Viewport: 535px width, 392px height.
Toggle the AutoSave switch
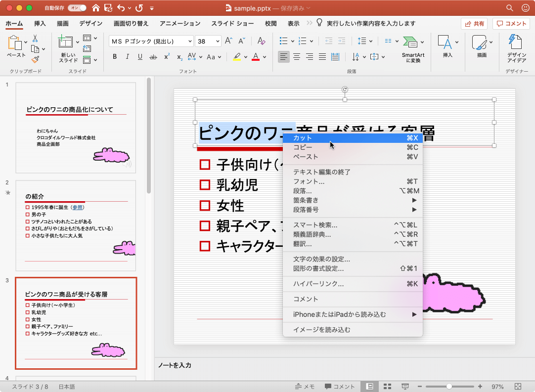point(76,8)
